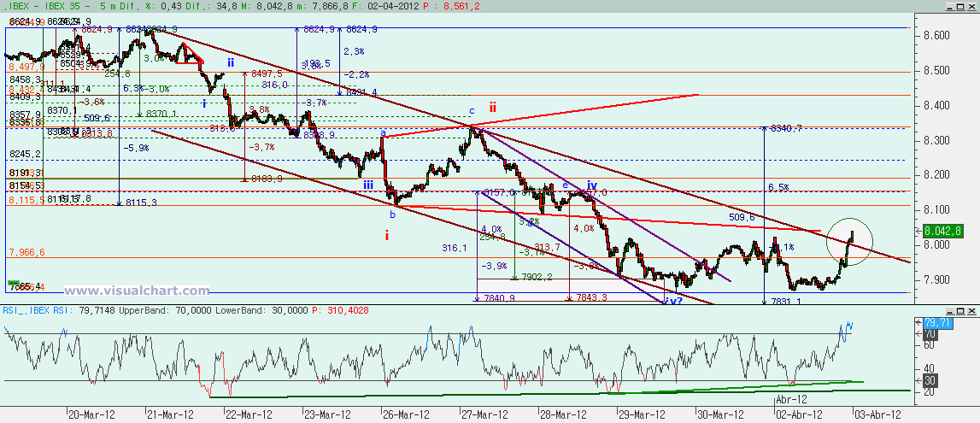Screen dimensions: 980x423
Task: Click the 29-Mar-12 date label
Action: (642, 414)
